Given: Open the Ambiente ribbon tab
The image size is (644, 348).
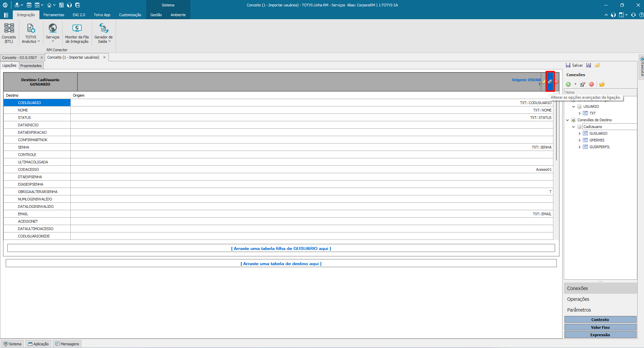Looking at the screenshot, I should click(178, 15).
